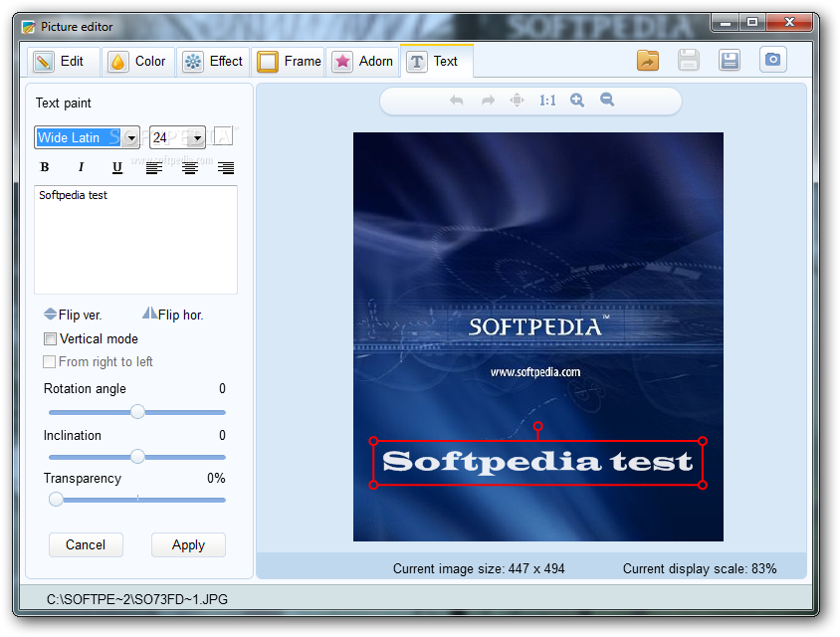Viewport: 840px width, 637px height.
Task: Click the Softpedia test text box
Action: 135,240
